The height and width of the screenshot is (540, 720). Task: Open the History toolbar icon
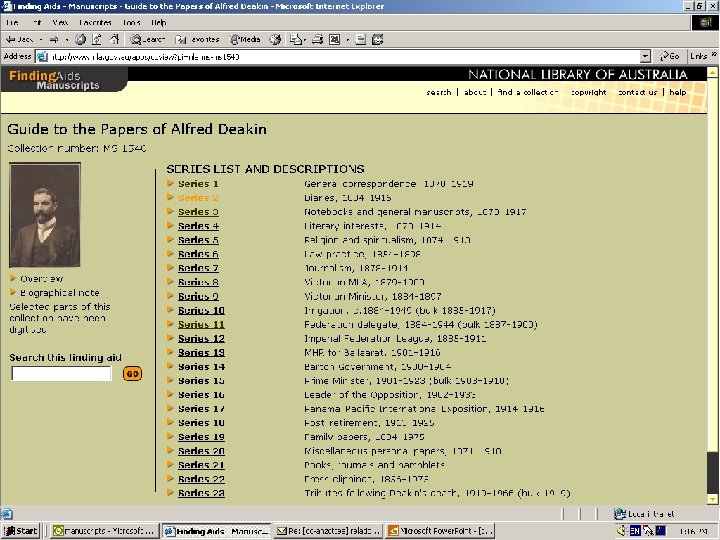(x=275, y=39)
